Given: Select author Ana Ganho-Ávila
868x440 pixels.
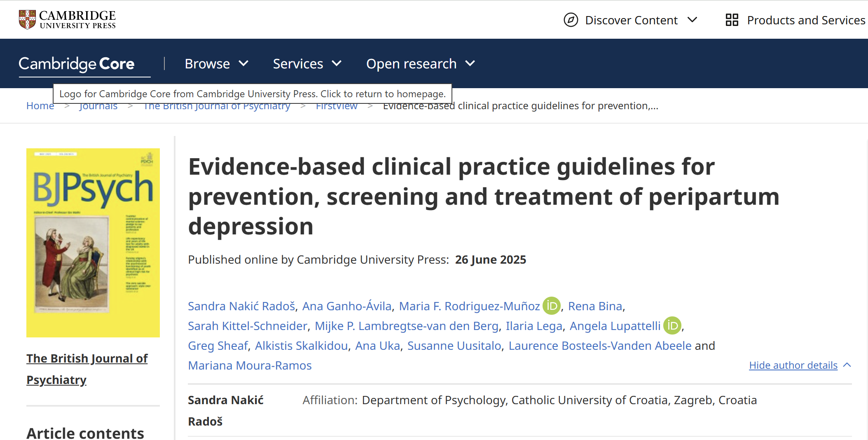Looking at the screenshot, I should (x=347, y=306).
